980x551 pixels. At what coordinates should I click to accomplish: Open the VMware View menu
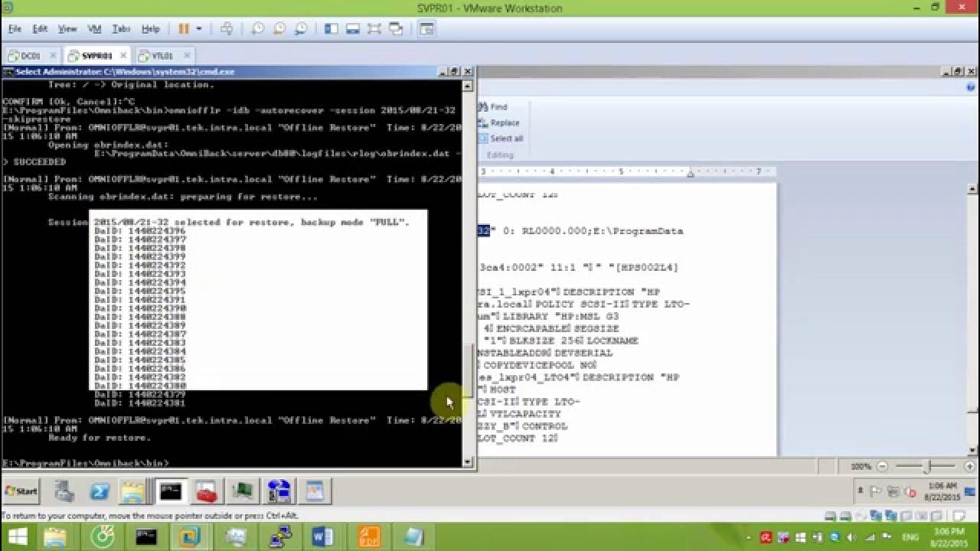[67, 29]
